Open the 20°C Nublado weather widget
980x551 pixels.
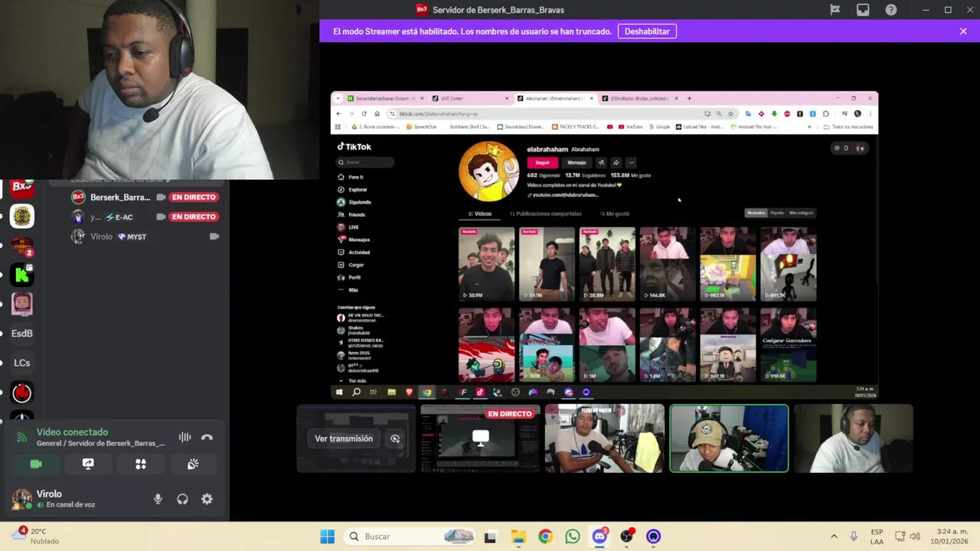(x=35, y=536)
